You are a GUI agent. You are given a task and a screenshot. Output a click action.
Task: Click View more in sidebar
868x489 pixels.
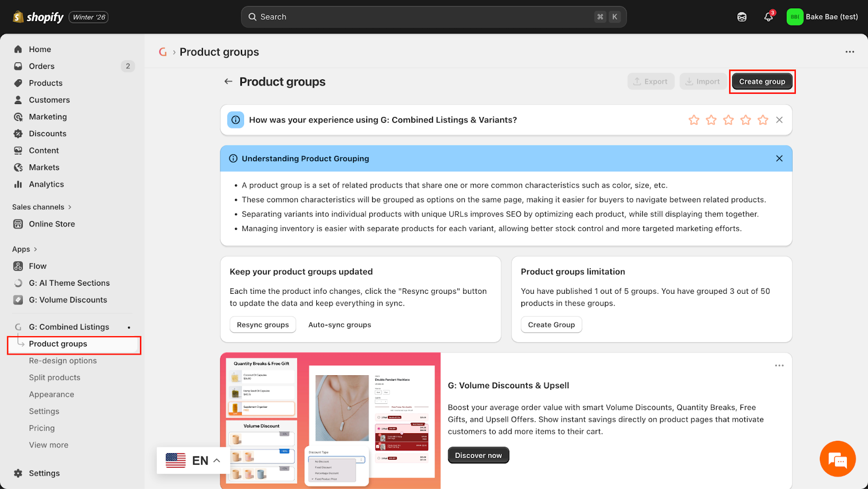[x=49, y=445]
